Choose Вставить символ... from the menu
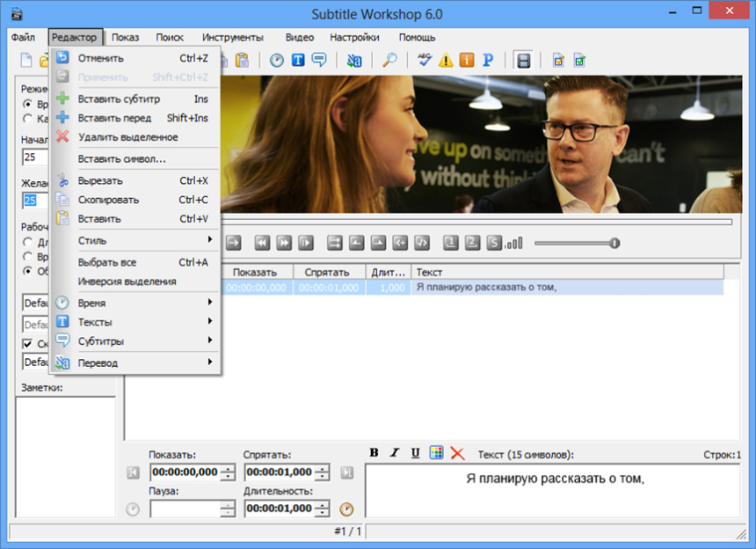 point(136,158)
